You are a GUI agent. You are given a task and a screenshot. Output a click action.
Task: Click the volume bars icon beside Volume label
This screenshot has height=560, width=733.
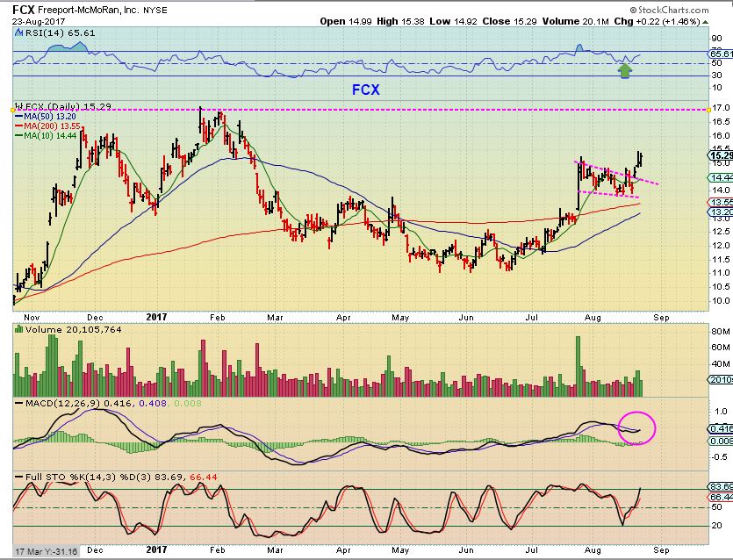tap(18, 329)
